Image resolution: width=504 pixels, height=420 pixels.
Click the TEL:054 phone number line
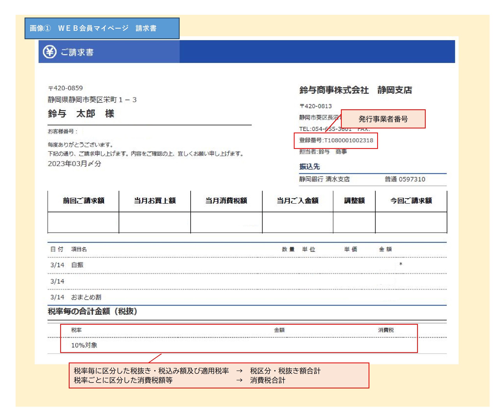coord(335,129)
